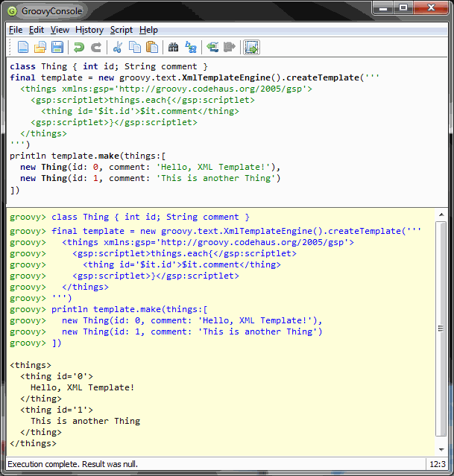The width and height of the screenshot is (454, 476).
Task: Cut selection using the scissors icon
Action: tap(118, 48)
